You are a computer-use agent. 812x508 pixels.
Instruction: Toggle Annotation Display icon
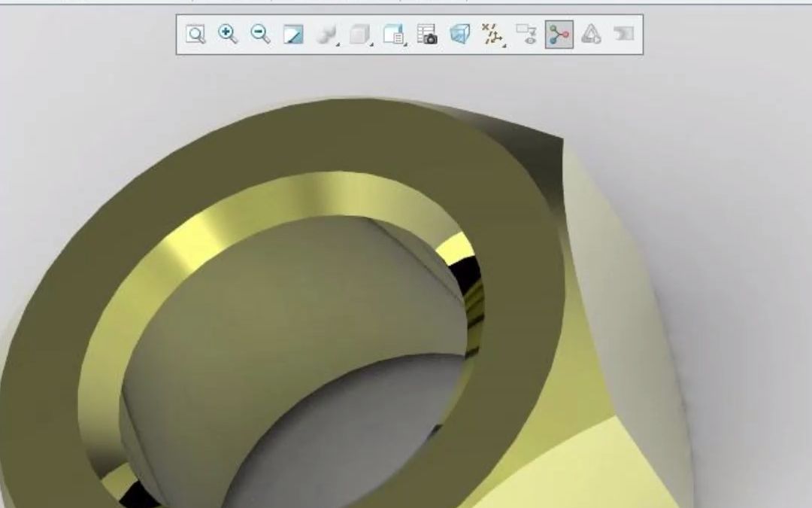click(526, 35)
